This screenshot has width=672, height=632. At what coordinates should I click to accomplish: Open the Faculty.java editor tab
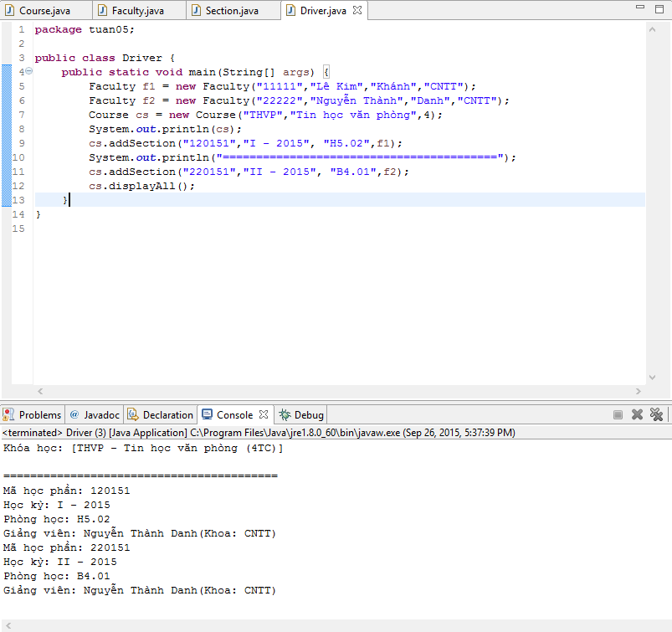click(138, 10)
